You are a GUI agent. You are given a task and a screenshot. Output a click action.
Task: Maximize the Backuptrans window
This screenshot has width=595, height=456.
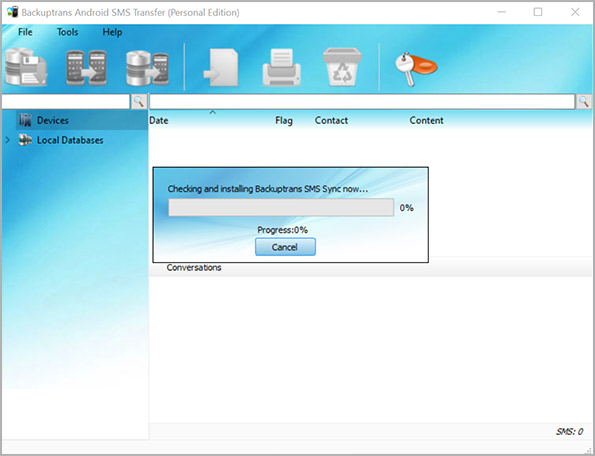click(x=538, y=12)
